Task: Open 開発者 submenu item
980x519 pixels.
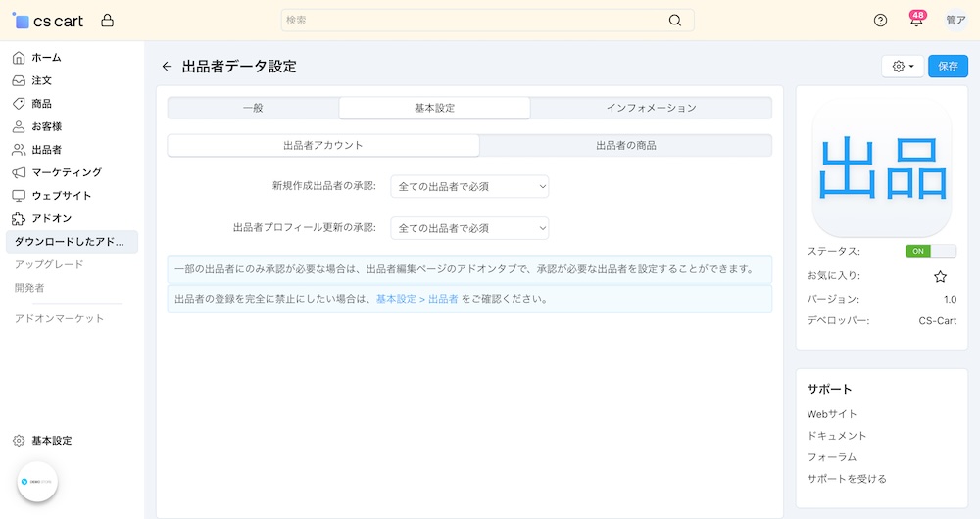Action: point(29,288)
